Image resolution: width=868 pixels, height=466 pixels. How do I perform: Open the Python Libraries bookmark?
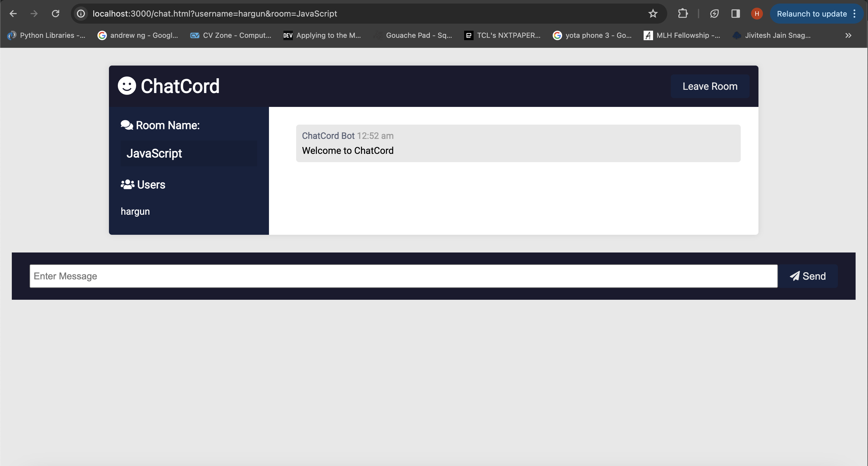coord(47,35)
